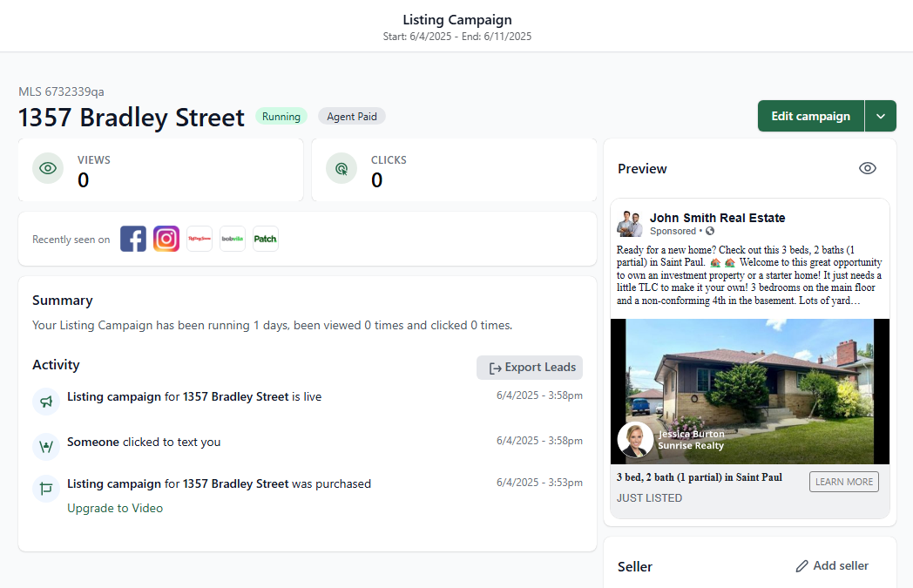Open the Bob Vila platform icon
The image size is (913, 588).
[232, 238]
